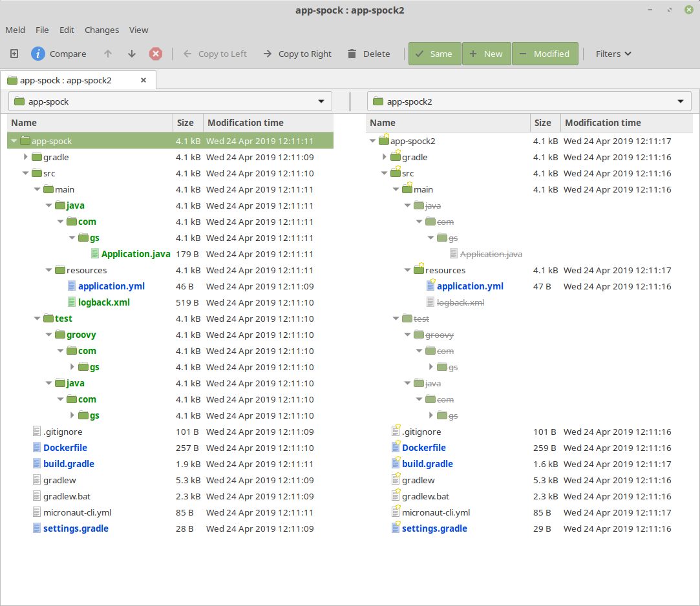This screenshot has width=700, height=606.
Task: Click the Application.java file icon
Action: (x=96, y=254)
